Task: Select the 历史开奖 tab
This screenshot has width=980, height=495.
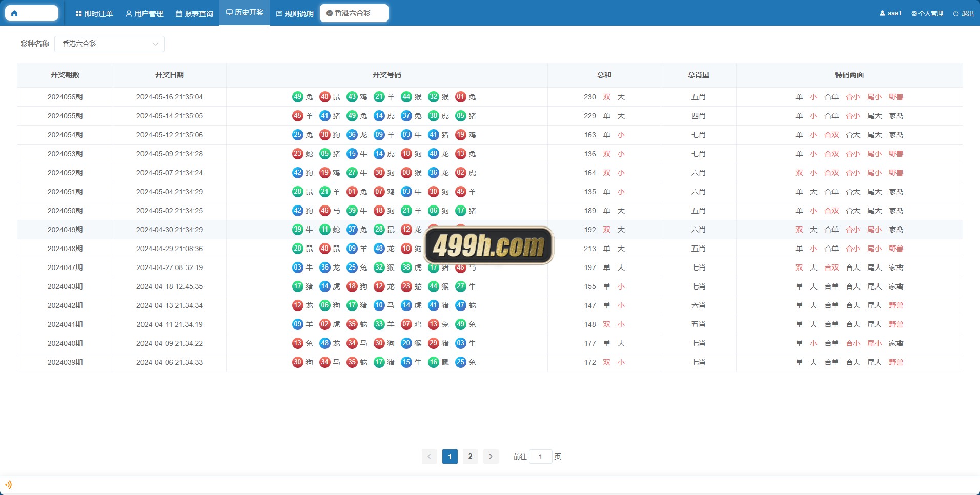Action: click(x=244, y=12)
